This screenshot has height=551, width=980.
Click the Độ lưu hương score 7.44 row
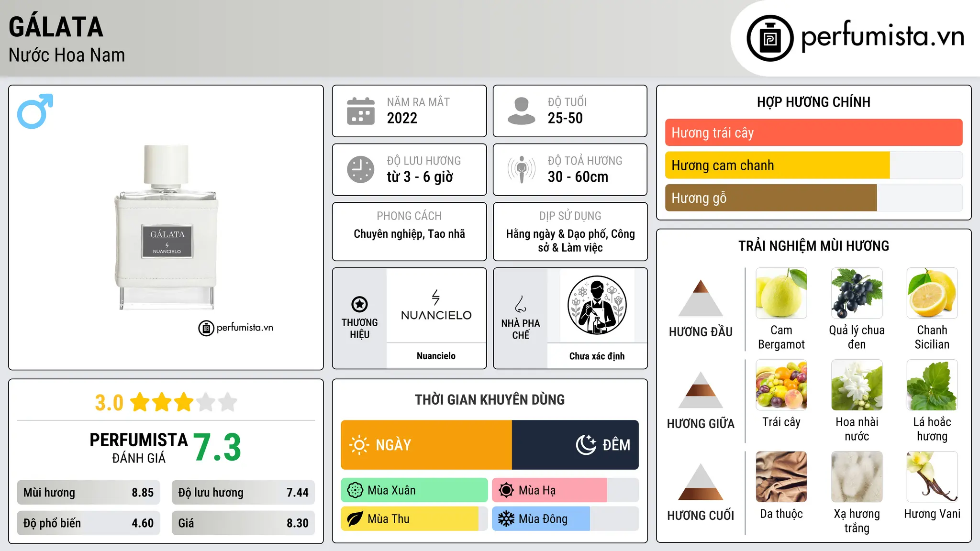pyautogui.click(x=243, y=493)
